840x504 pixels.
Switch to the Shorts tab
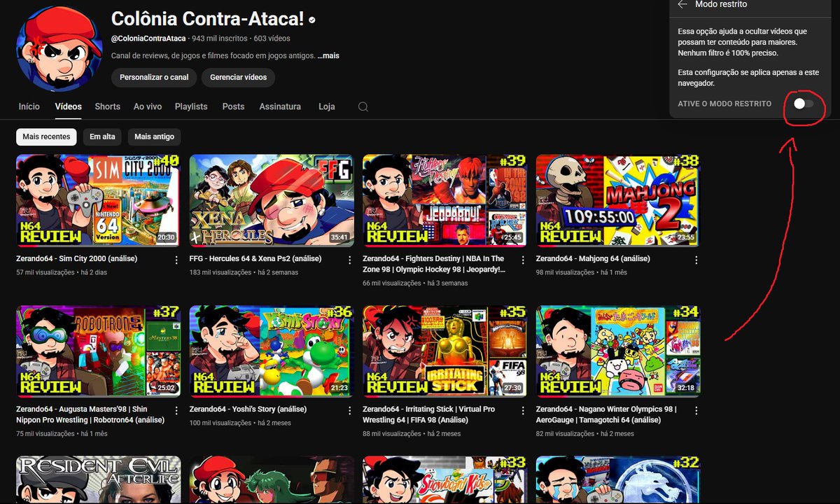[x=108, y=106]
